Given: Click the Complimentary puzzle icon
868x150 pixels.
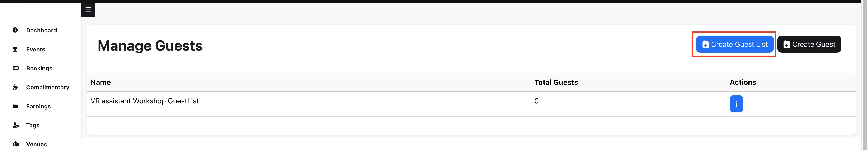Looking at the screenshot, I should (15, 87).
